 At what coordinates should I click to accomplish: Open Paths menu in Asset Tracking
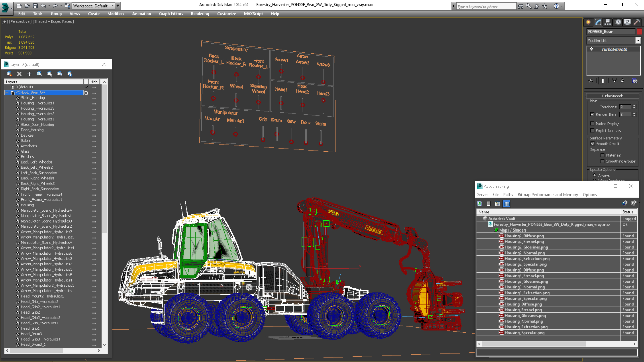point(508,194)
